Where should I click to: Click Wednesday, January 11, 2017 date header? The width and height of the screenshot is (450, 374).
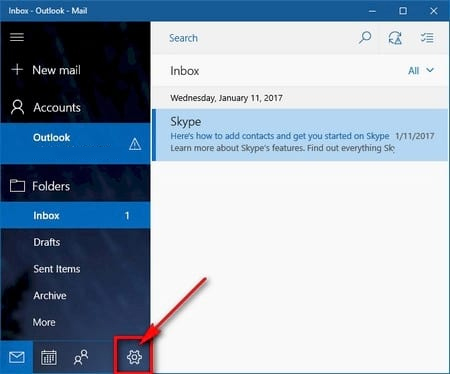coord(226,98)
